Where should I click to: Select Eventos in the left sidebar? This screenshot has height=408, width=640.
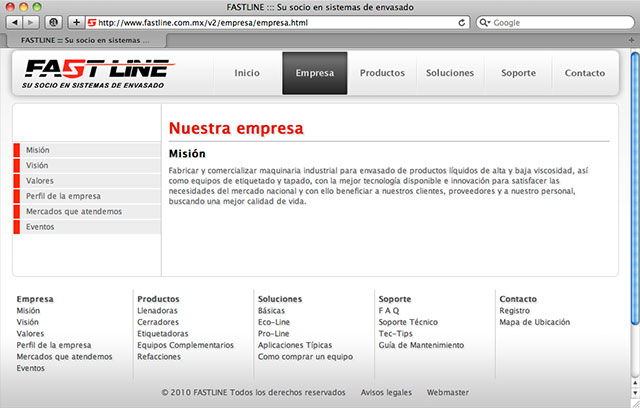[87, 227]
